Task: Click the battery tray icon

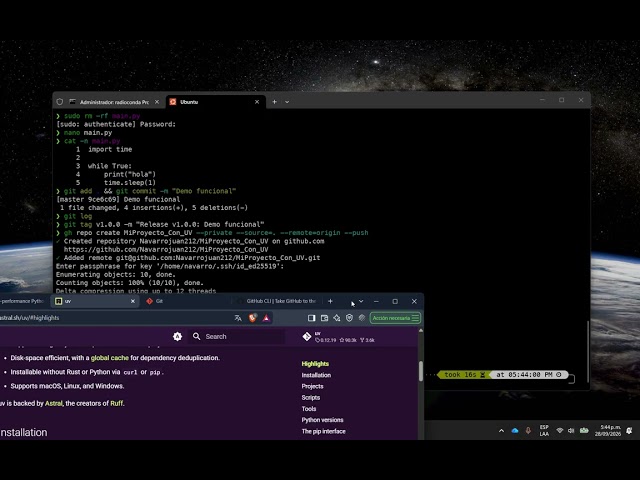Action: point(584,431)
